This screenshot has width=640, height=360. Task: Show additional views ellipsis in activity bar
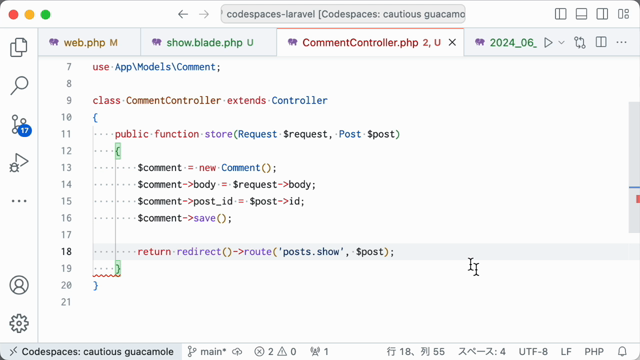click(x=19, y=201)
